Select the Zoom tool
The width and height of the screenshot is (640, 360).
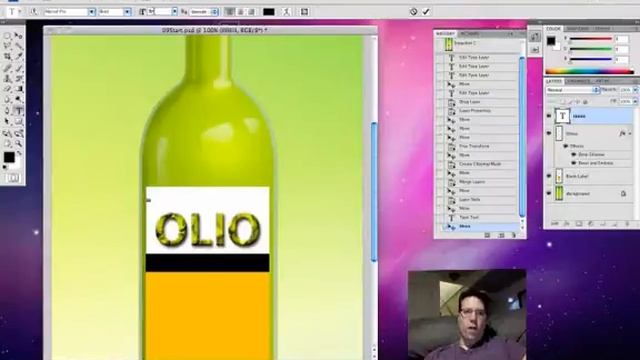tap(18, 144)
